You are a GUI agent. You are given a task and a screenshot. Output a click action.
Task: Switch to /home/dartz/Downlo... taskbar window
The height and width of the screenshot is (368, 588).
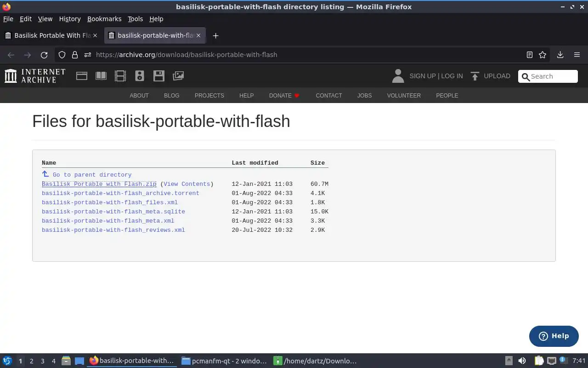(x=316, y=361)
